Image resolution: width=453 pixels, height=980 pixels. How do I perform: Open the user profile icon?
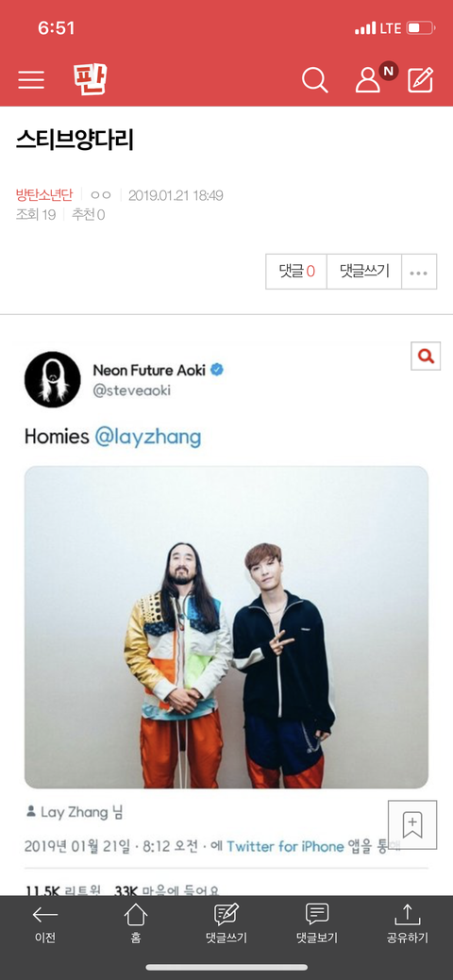point(368,80)
